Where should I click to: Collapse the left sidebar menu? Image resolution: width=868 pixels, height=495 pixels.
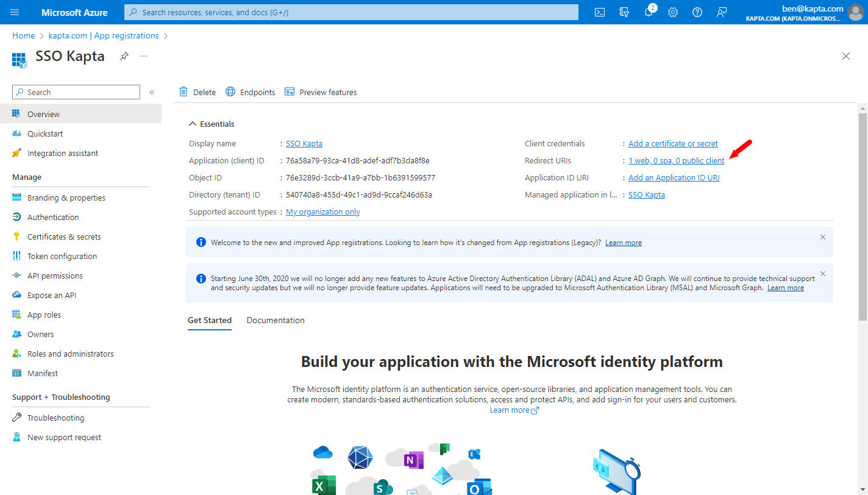click(152, 92)
